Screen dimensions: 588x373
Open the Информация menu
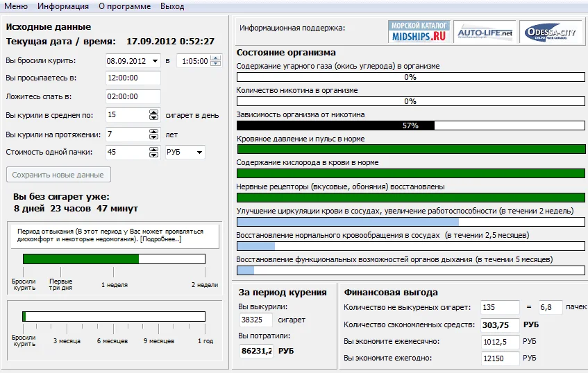pos(63,6)
